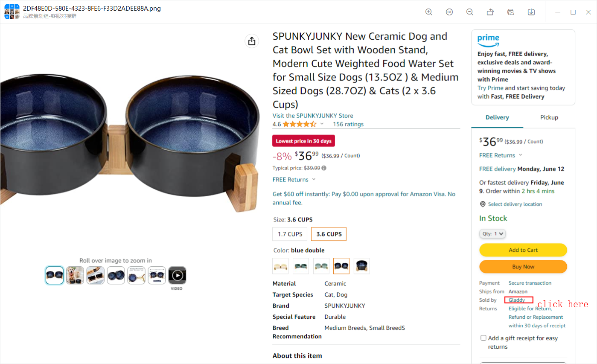The image size is (597, 364).
Task: Select the 3.6 CUPS size option
Action: tap(329, 234)
